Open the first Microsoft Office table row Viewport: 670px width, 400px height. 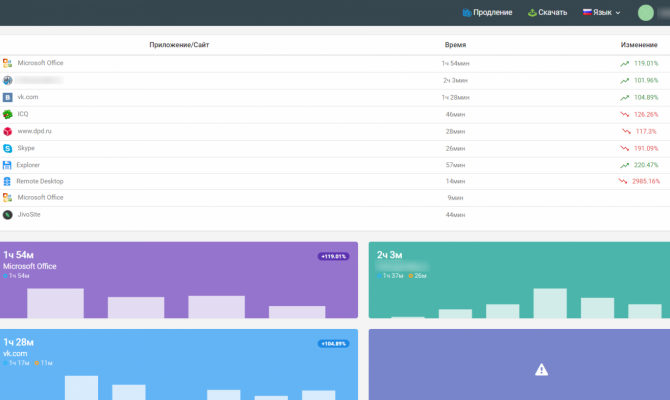335,63
